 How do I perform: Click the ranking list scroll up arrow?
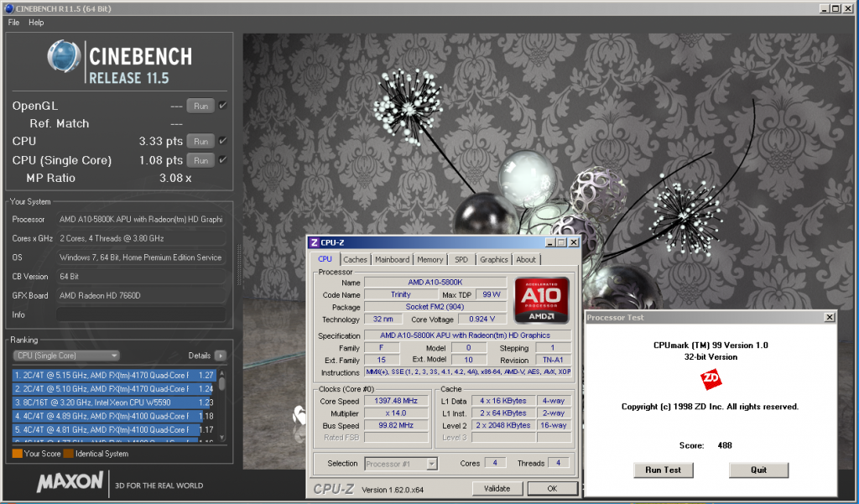point(221,373)
